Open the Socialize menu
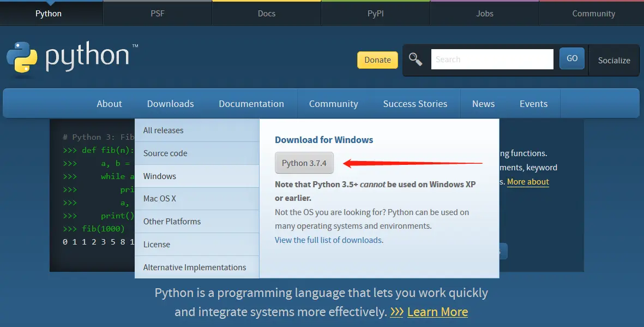Screen dimensions: 644x327 point(614,61)
